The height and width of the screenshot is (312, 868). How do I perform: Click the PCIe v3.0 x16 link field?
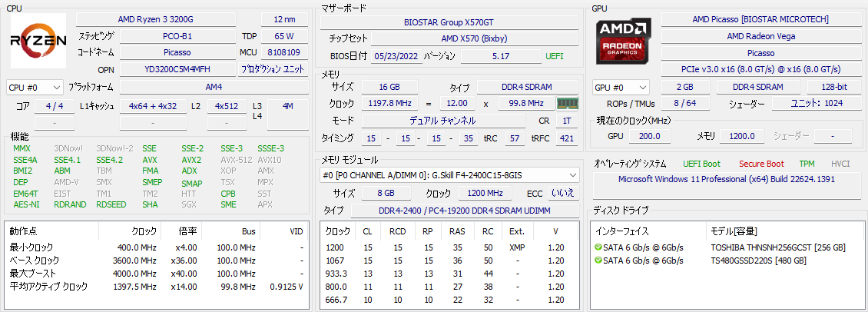coord(760,69)
